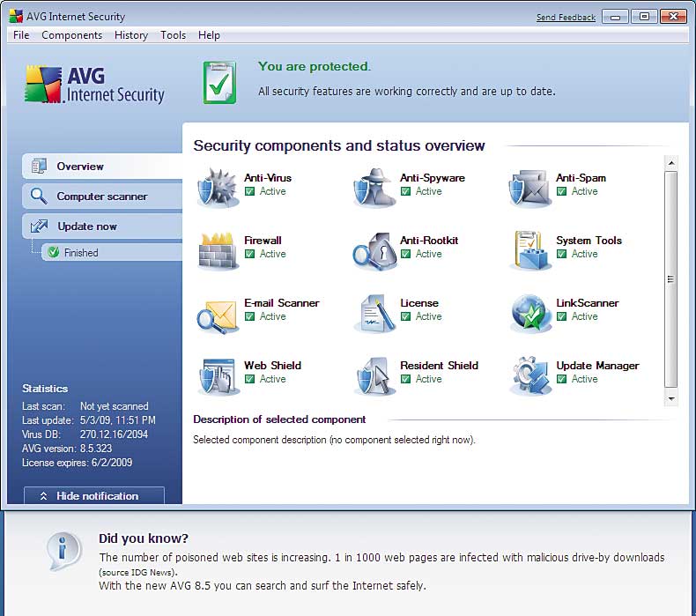The image size is (696, 616).
Task: Open the System Tools icon
Action: [x=530, y=251]
